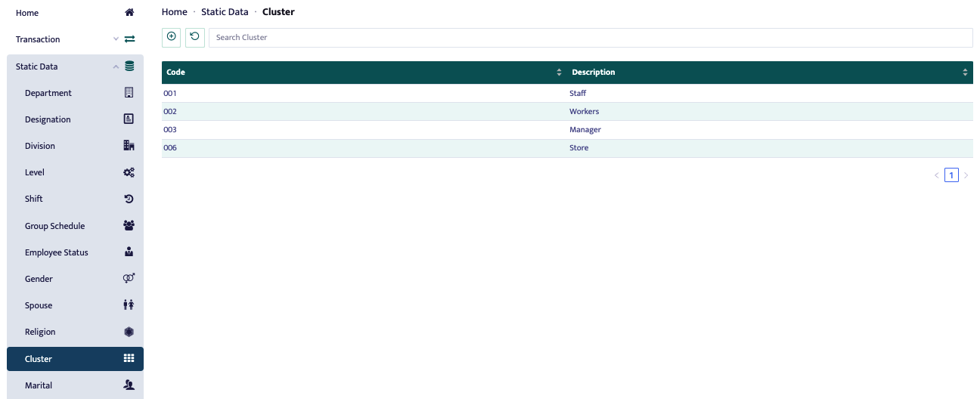Click the Employee Status person icon
This screenshot has width=980, height=399.
coord(129,252)
